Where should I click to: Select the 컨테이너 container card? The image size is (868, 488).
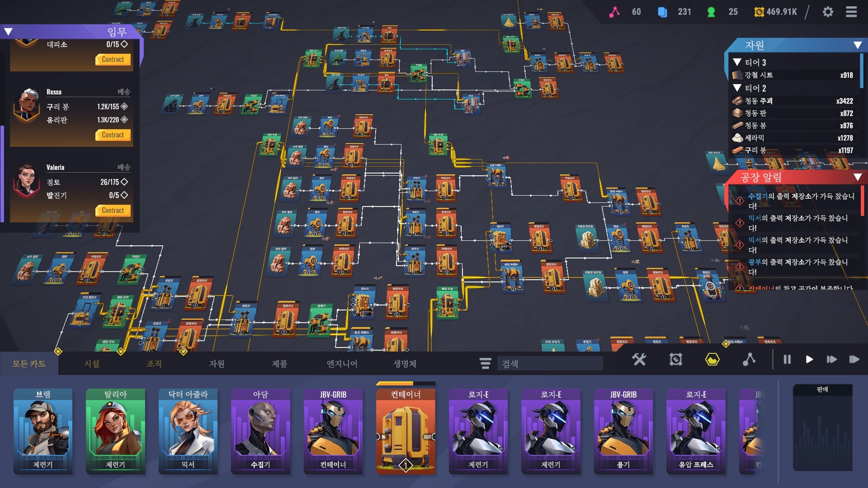pos(406,429)
